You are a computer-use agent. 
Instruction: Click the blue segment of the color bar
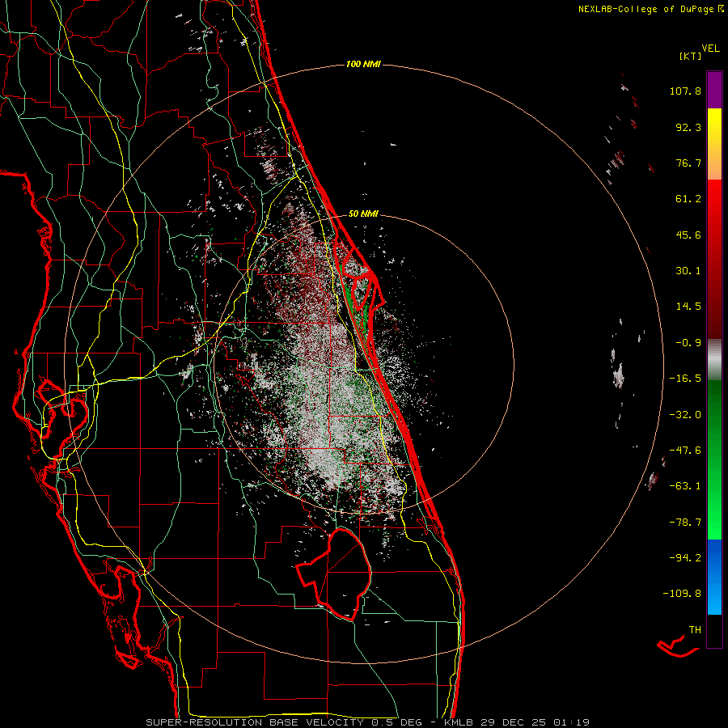click(x=714, y=577)
